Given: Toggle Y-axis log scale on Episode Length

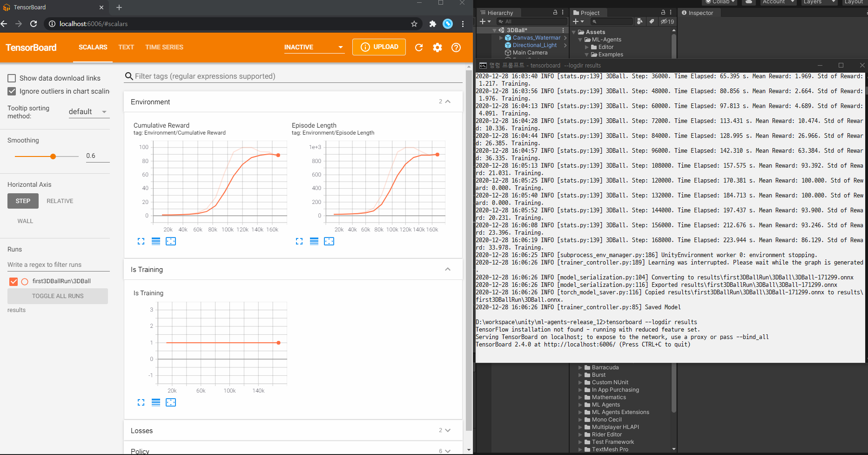Looking at the screenshot, I should pos(314,241).
